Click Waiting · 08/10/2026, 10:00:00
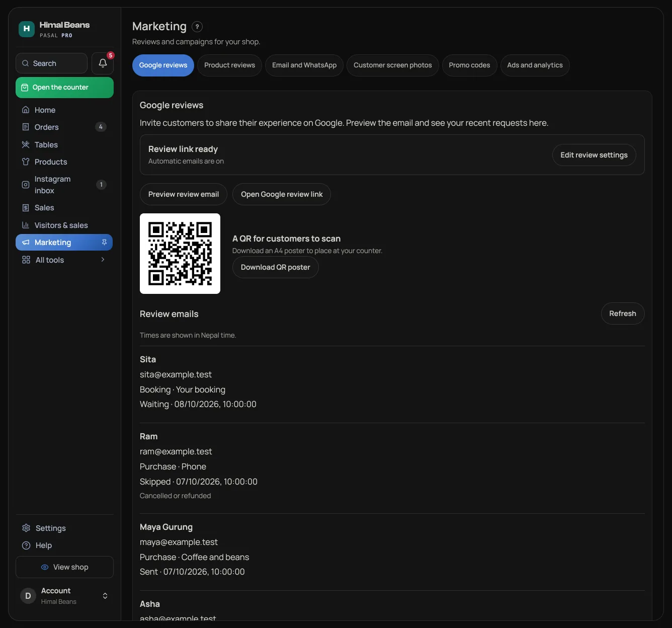This screenshot has width=672, height=628. point(198,404)
